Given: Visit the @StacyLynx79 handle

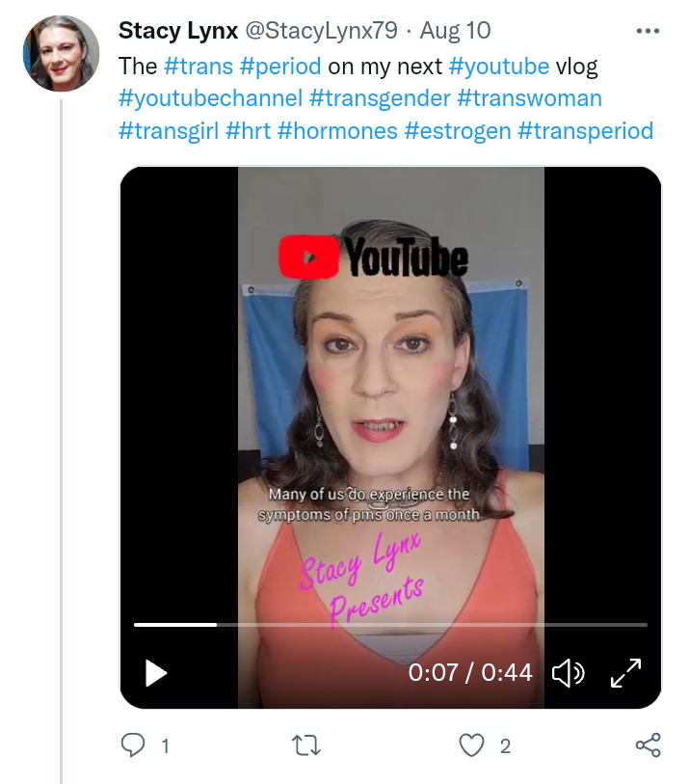Looking at the screenshot, I should [x=321, y=31].
